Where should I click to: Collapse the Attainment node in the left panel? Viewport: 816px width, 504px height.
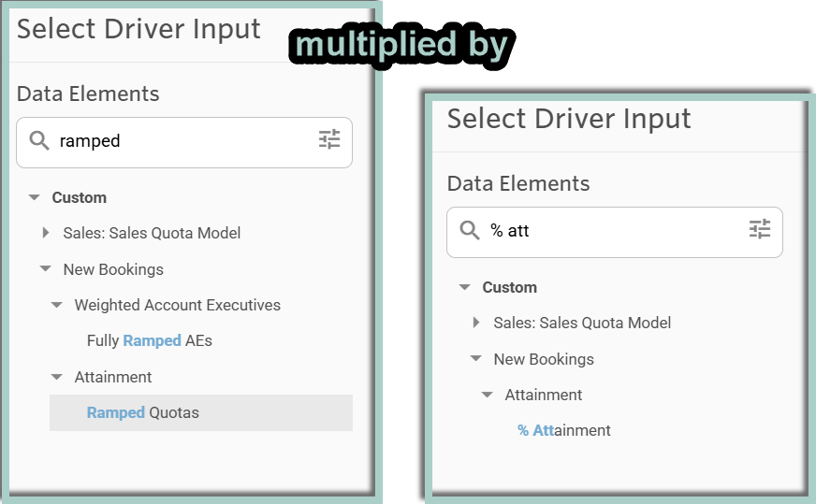tap(57, 377)
